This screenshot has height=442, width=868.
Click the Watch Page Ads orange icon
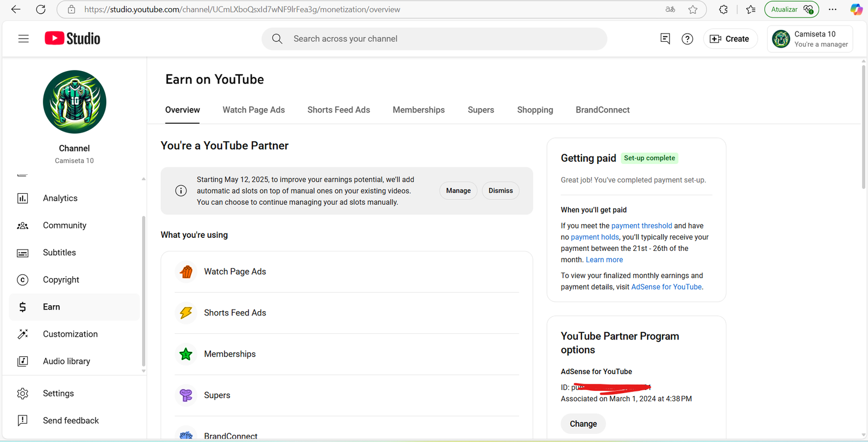tap(186, 271)
